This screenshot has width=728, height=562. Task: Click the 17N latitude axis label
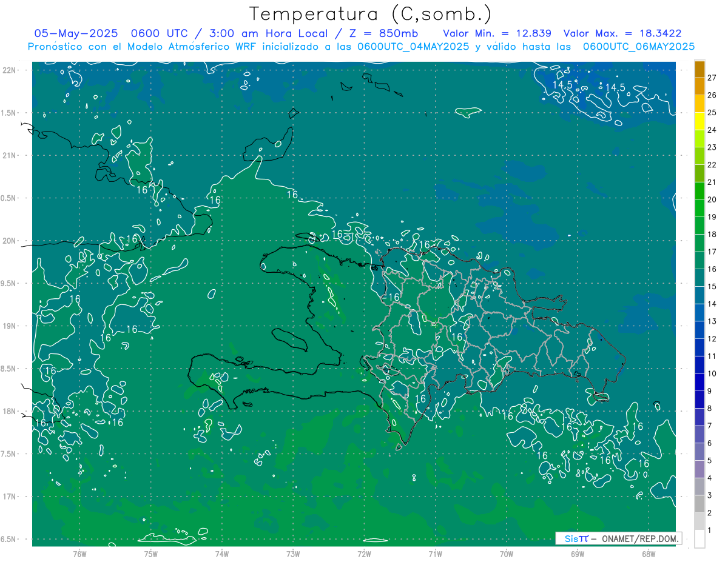(x=11, y=497)
